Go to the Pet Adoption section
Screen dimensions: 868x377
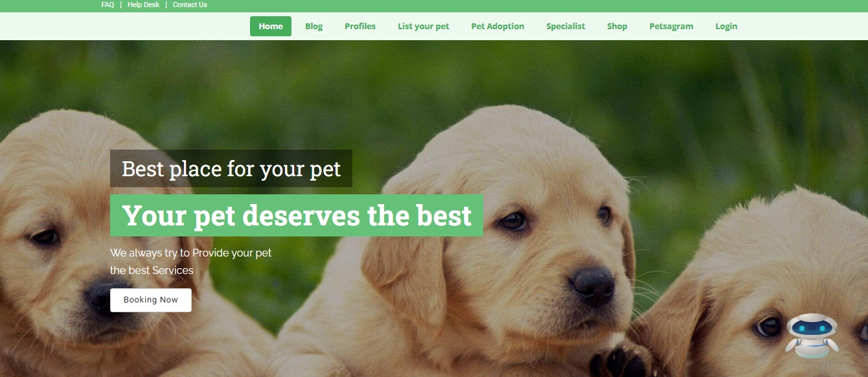(497, 27)
